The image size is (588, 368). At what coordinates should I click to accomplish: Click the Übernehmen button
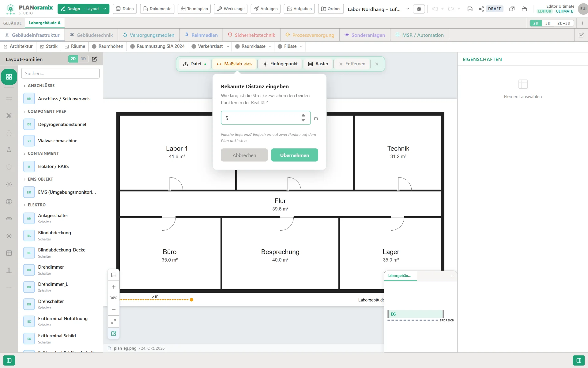[295, 155]
